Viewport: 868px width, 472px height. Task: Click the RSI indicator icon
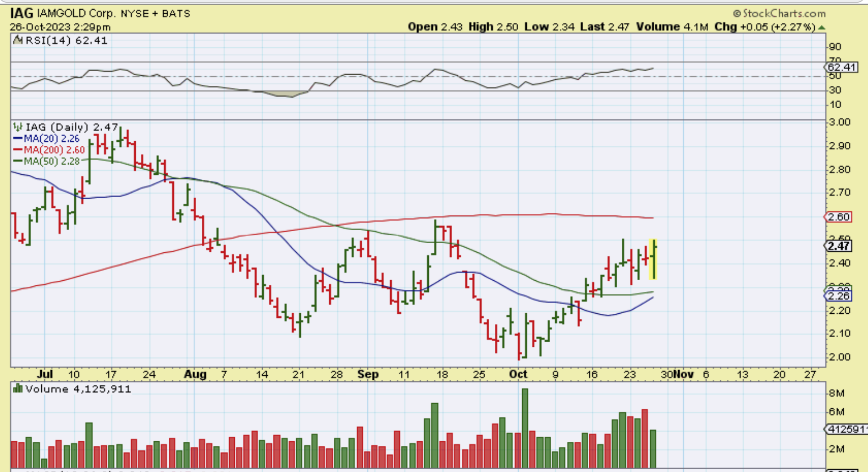pyautogui.click(x=18, y=40)
